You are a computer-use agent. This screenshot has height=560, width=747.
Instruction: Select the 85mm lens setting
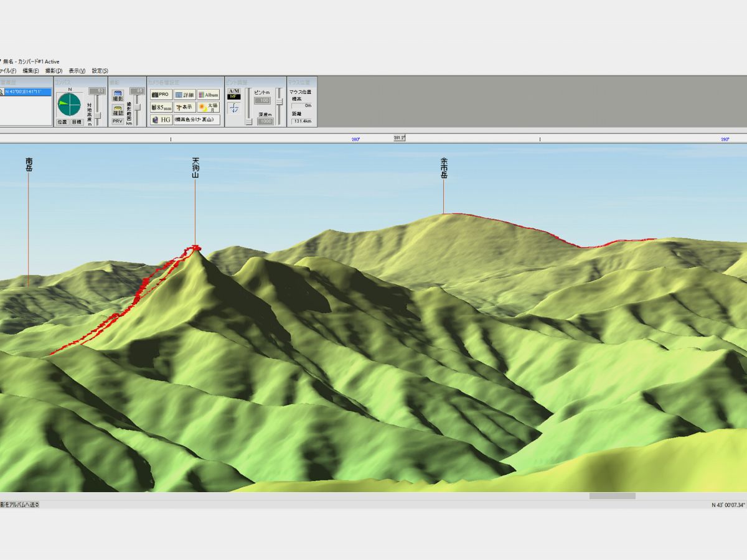click(161, 107)
